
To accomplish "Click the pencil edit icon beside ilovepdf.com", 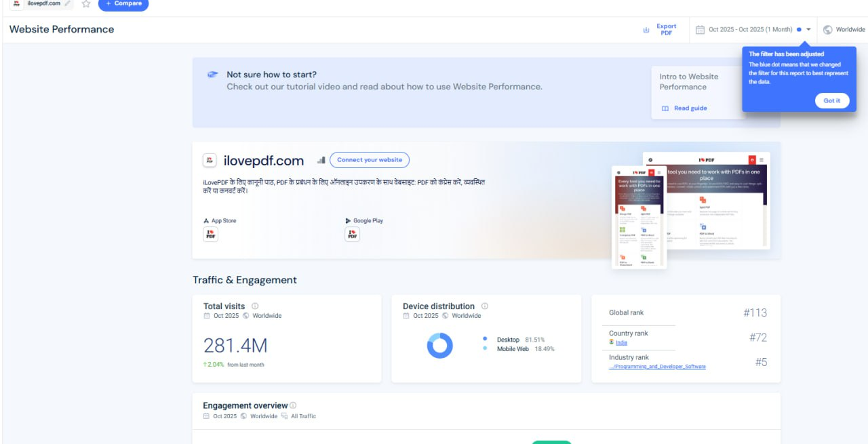I will tap(68, 4).
